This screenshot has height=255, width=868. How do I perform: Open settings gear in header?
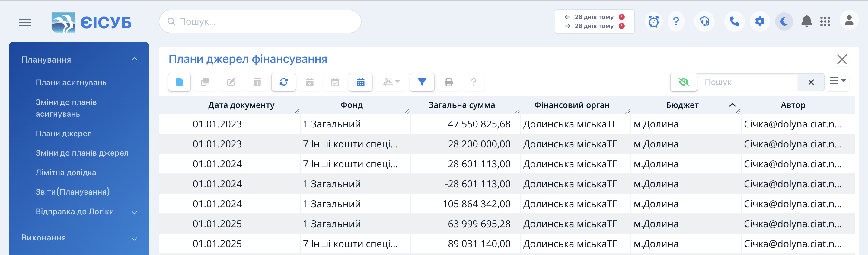click(759, 21)
